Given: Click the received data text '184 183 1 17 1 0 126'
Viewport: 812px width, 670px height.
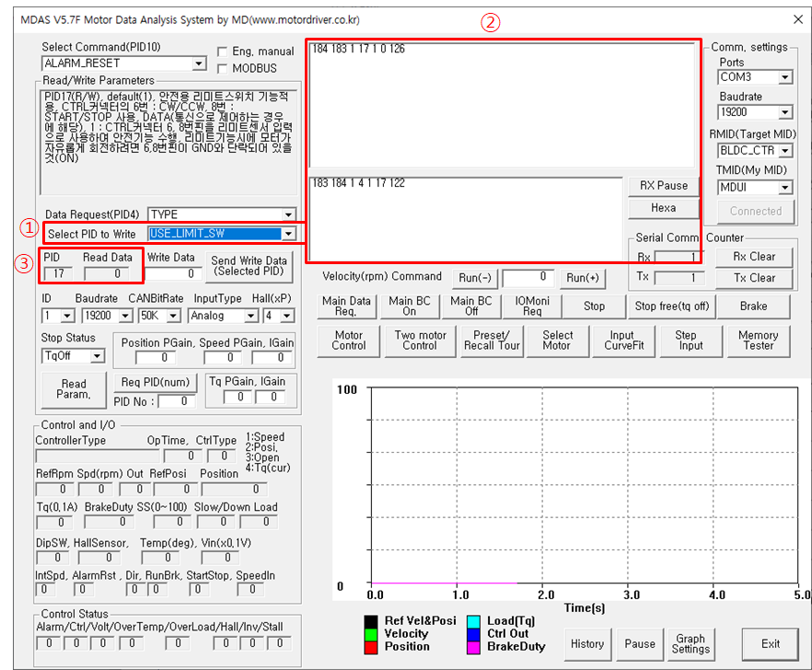Looking at the screenshot, I should coord(358,49).
